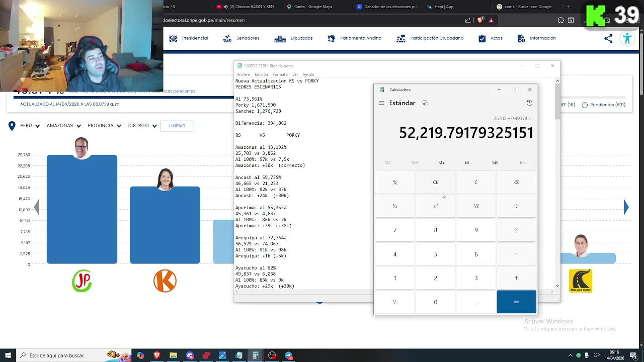
Task: Open the calculator navigation hamburger menu
Action: (382, 103)
